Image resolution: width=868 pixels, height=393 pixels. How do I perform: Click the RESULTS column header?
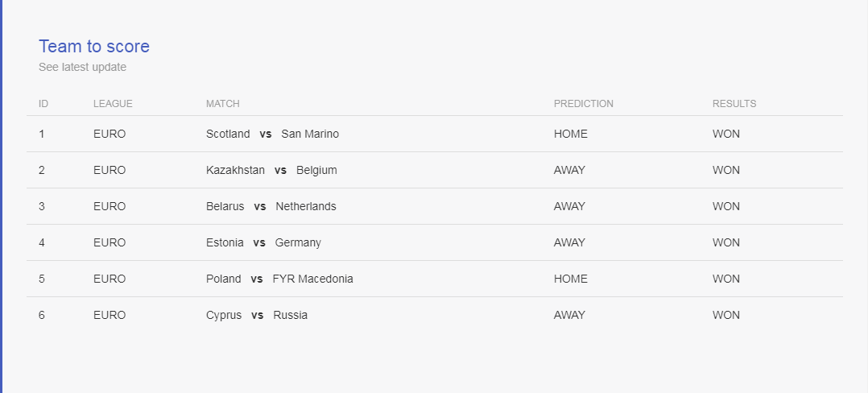(x=734, y=104)
